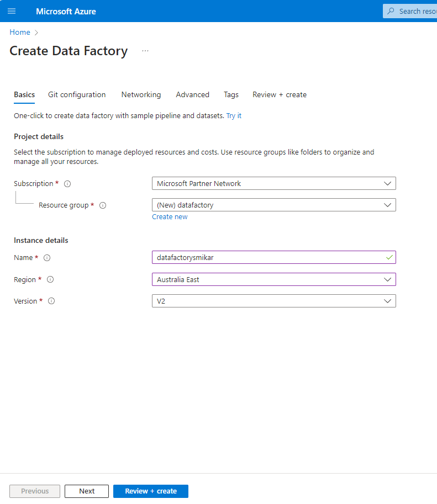
Task: Show Region info tooltip icon
Action: (50, 280)
